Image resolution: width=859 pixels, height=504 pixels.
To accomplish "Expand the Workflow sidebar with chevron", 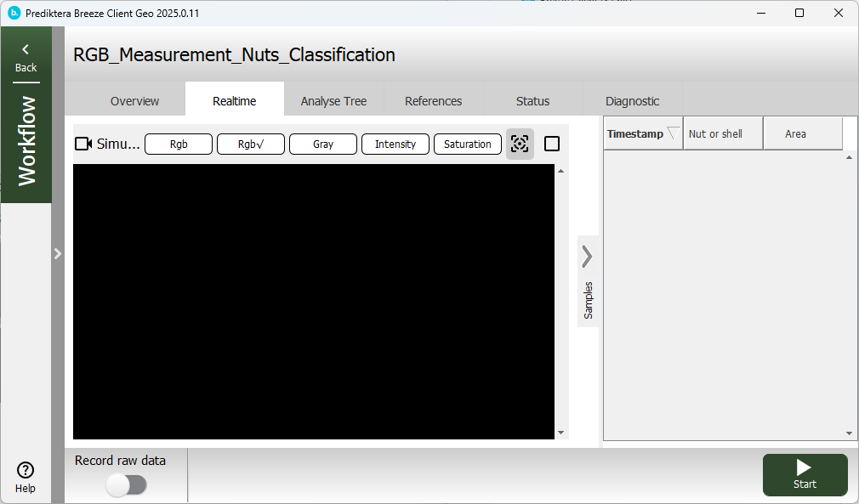I will (x=58, y=253).
